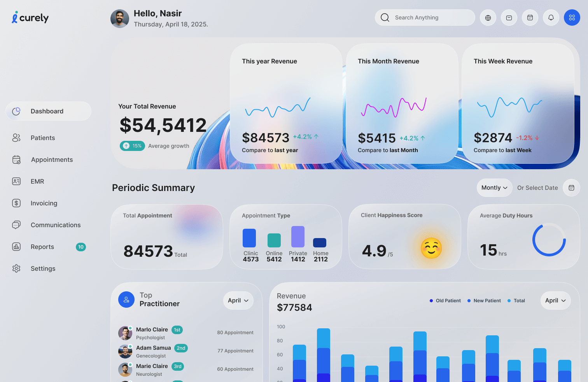This screenshot has width=588, height=382.
Task: Click Marlo Claire practitioner name
Action: [x=152, y=329]
